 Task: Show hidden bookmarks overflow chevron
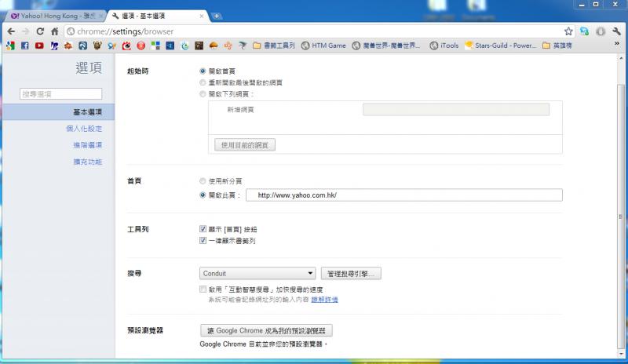click(617, 43)
